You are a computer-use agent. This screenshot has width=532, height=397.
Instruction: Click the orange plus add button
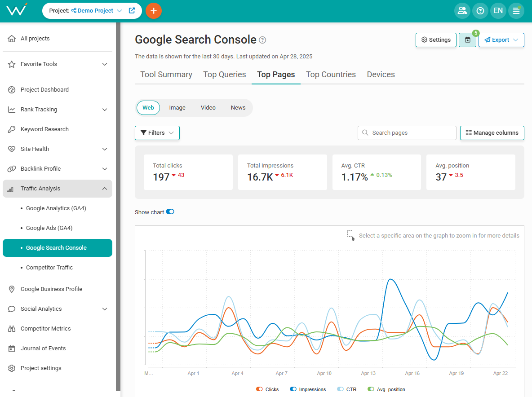pyautogui.click(x=154, y=11)
